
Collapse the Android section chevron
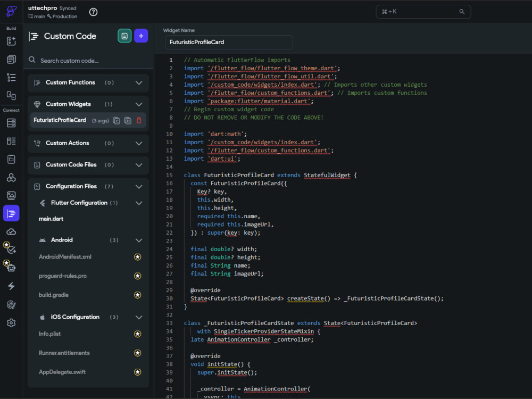point(139,240)
